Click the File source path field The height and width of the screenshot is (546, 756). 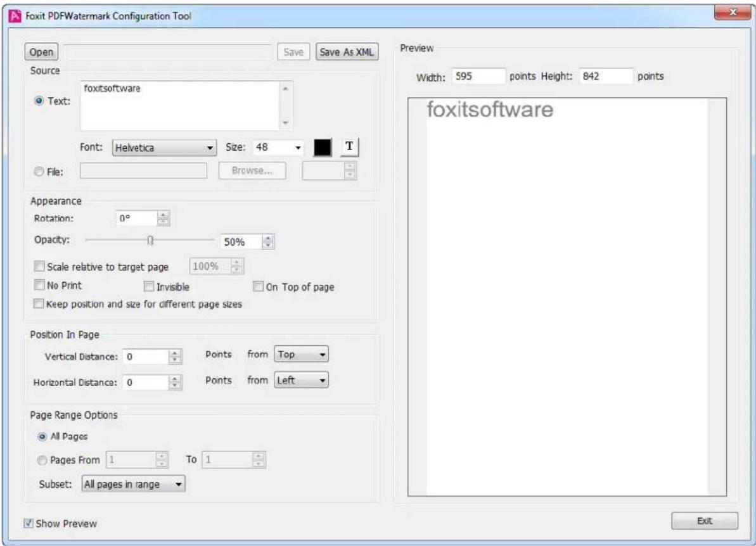click(144, 170)
